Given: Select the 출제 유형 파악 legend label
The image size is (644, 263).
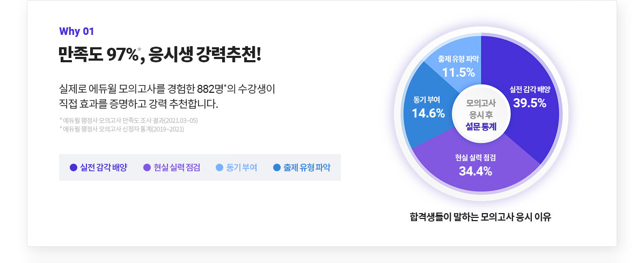Looking at the screenshot, I should click(x=307, y=167).
